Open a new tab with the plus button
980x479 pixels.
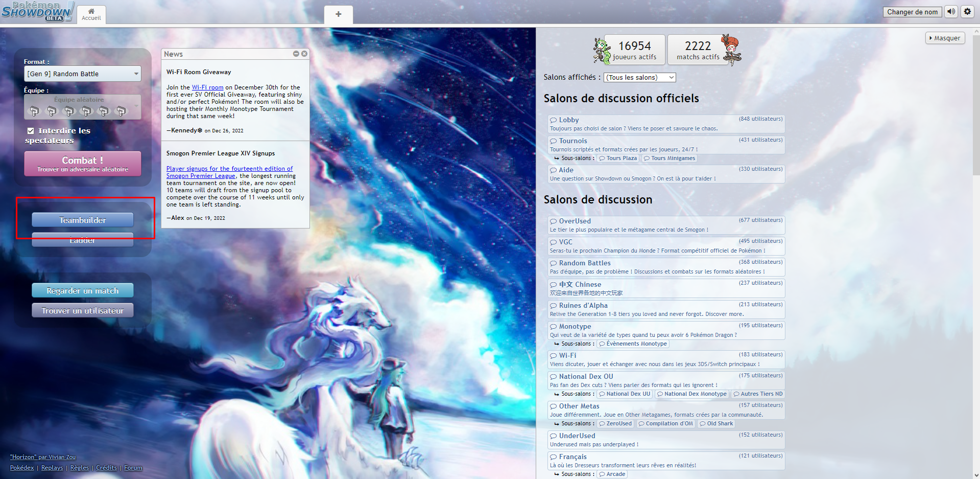click(338, 14)
